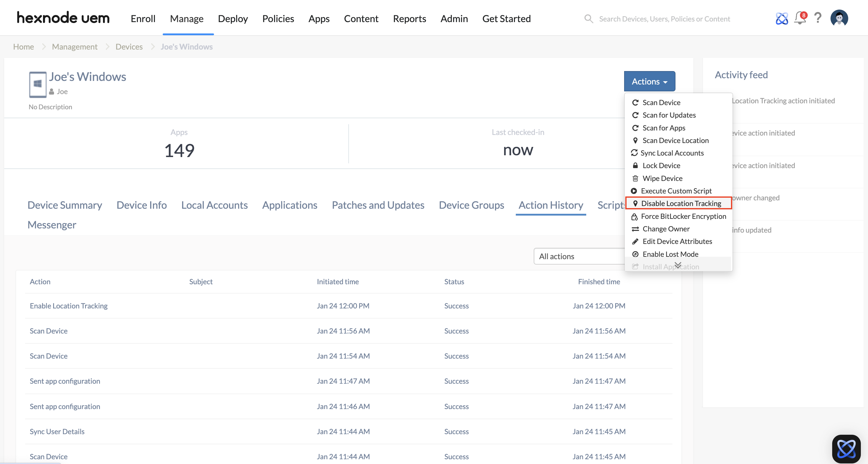Switch to Patches and Updates tab
The width and height of the screenshot is (868, 464).
(378, 205)
